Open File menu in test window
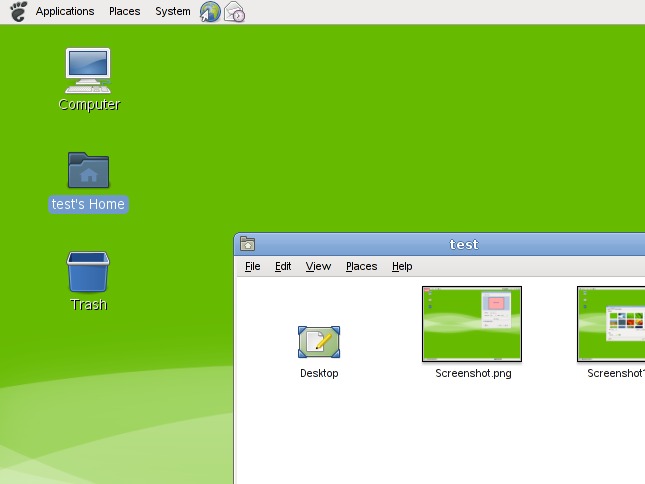 (x=253, y=266)
